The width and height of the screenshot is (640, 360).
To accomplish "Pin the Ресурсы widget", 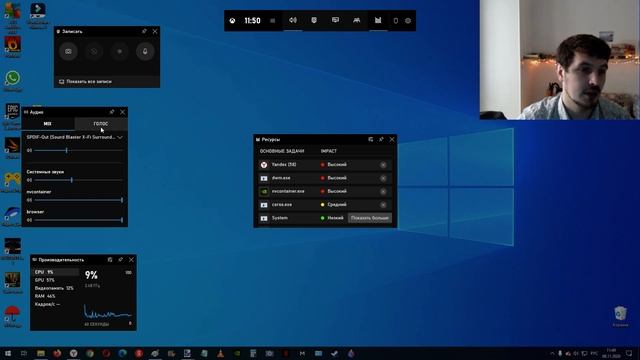I will coord(381,139).
